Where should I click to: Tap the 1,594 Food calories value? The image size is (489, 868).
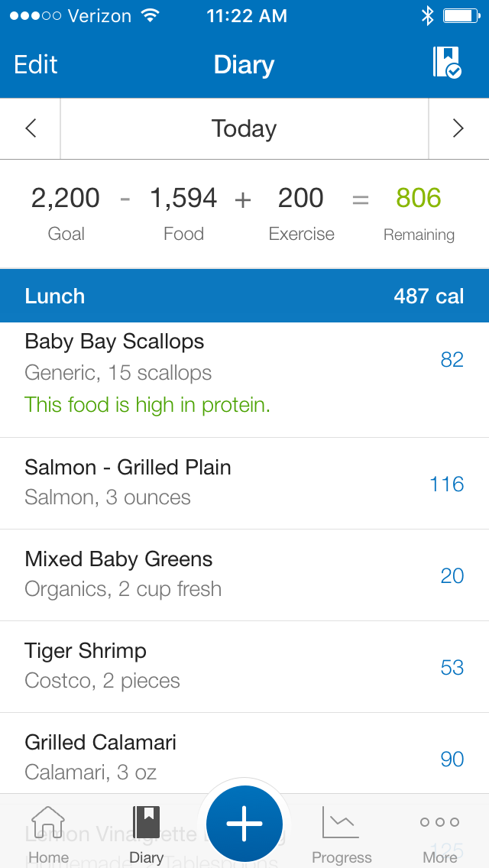(x=183, y=199)
